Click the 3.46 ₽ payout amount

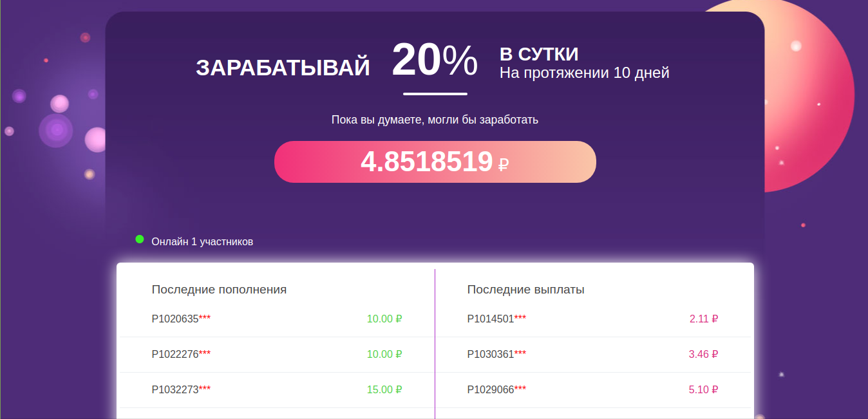click(704, 354)
